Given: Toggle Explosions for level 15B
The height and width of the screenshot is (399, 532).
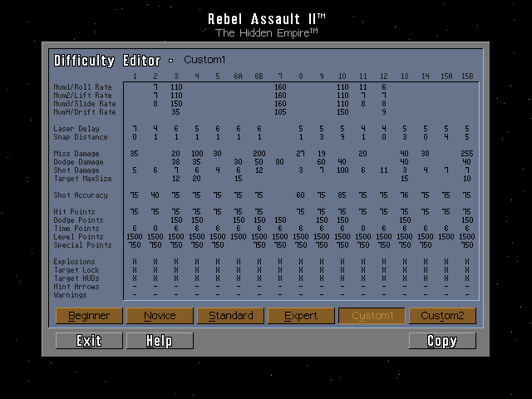Looking at the screenshot, I should pyautogui.click(x=467, y=262).
